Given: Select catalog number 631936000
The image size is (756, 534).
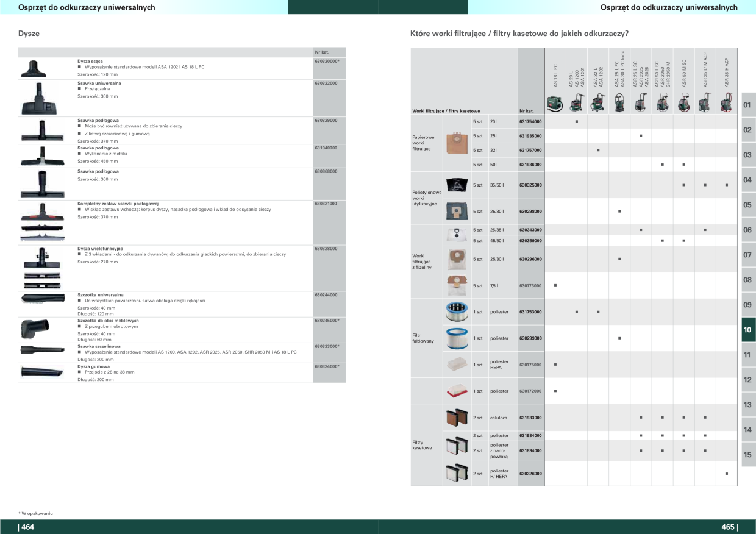Looking at the screenshot, I should click(530, 165).
